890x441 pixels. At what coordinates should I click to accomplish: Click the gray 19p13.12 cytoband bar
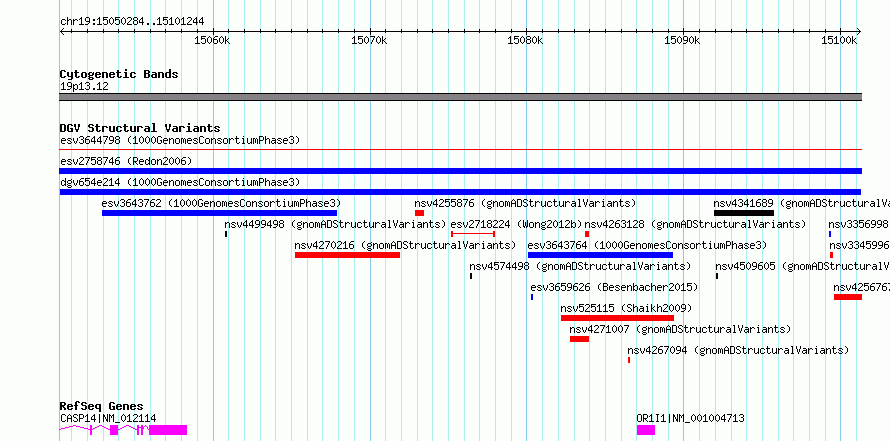click(x=460, y=97)
